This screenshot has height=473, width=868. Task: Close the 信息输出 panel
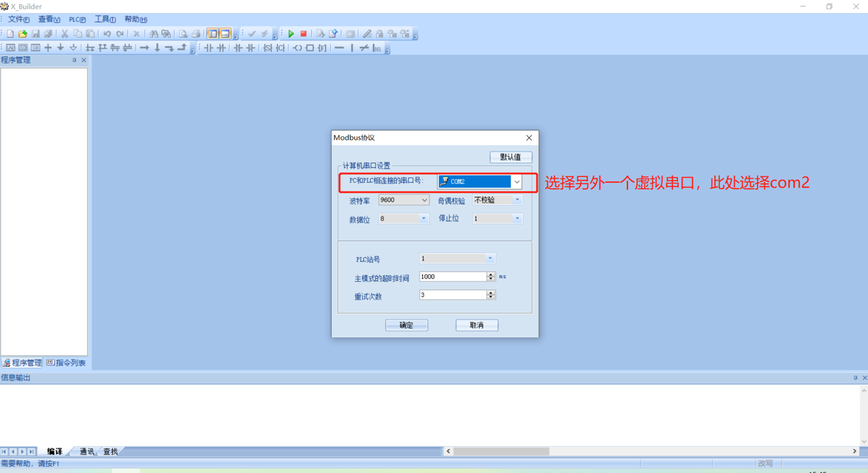tap(864, 378)
